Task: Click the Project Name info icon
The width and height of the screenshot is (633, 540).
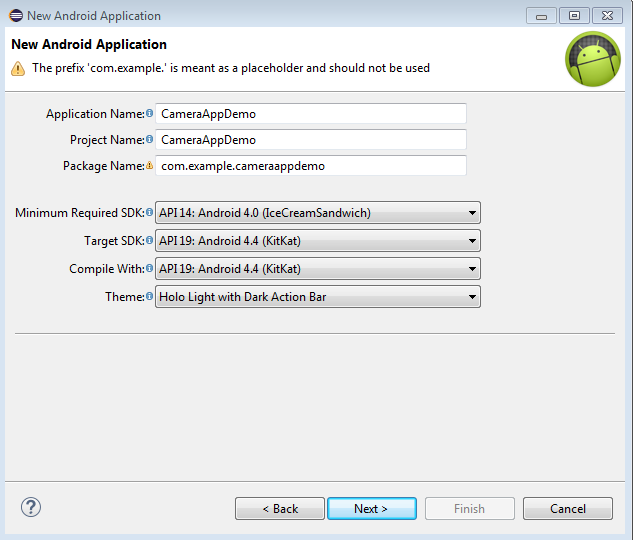Action: [x=149, y=139]
